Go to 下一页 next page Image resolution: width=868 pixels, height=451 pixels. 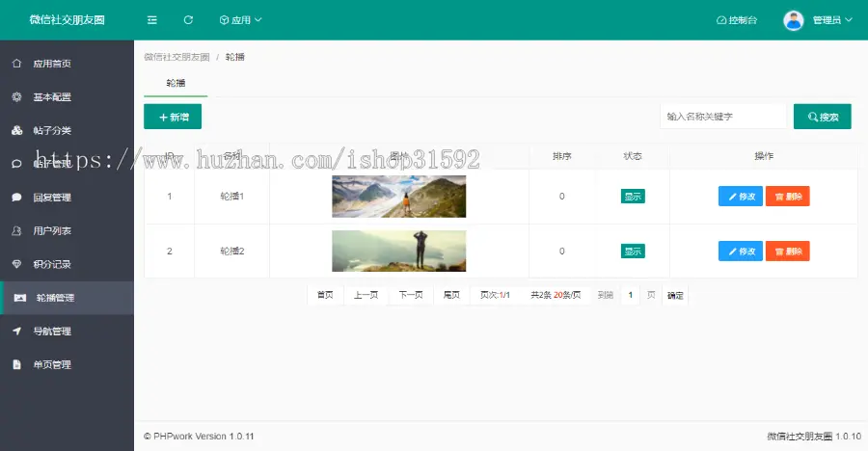click(411, 295)
